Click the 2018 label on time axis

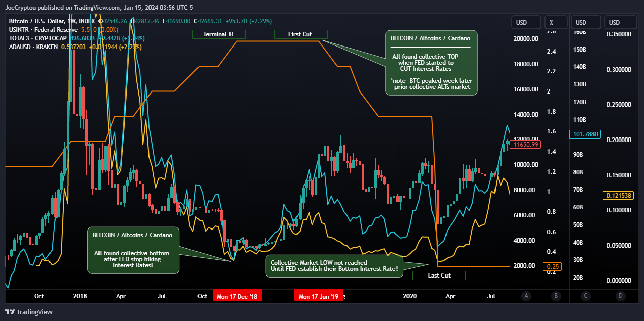[81, 296]
